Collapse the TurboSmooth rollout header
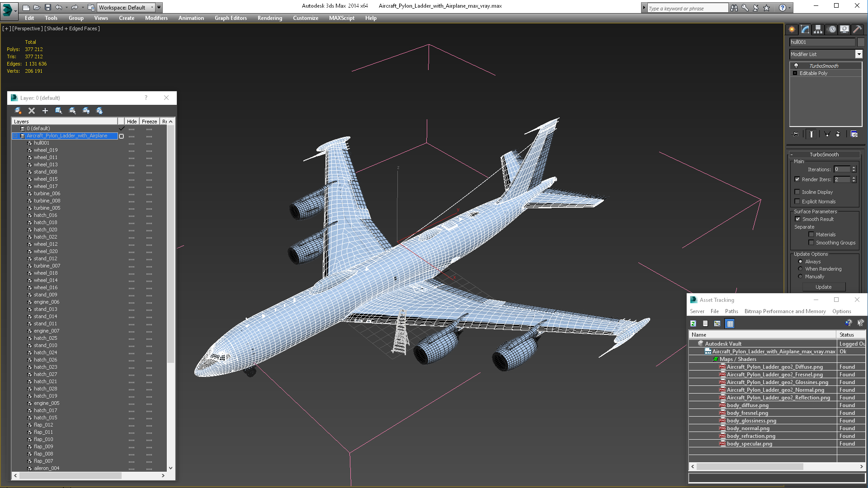The height and width of the screenshot is (488, 868). [x=824, y=155]
